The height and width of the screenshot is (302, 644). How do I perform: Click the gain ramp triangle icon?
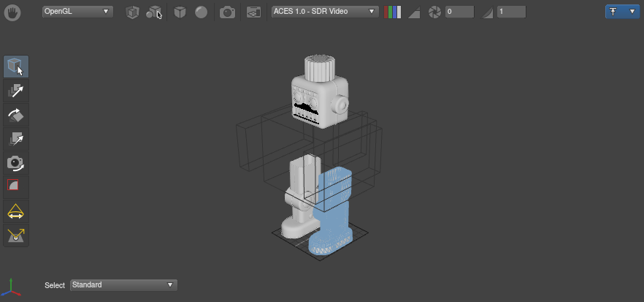(413, 12)
